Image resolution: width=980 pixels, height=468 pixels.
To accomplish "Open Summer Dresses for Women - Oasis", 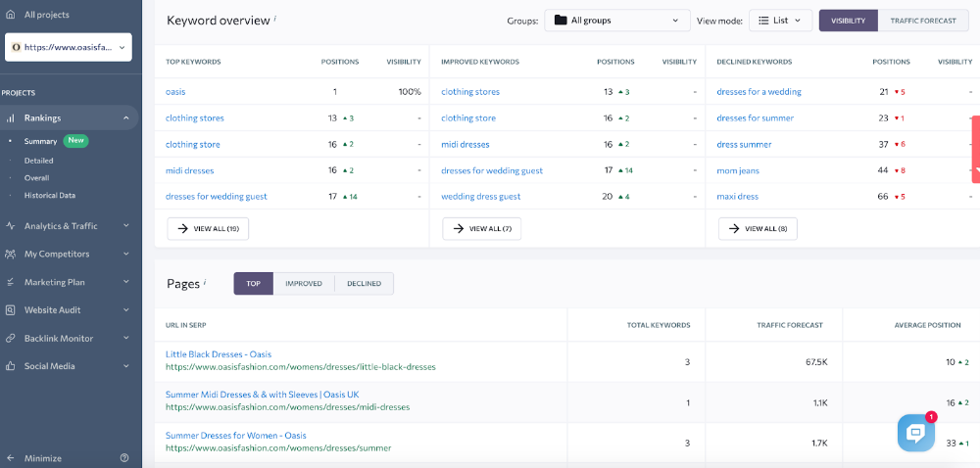I will [x=235, y=435].
